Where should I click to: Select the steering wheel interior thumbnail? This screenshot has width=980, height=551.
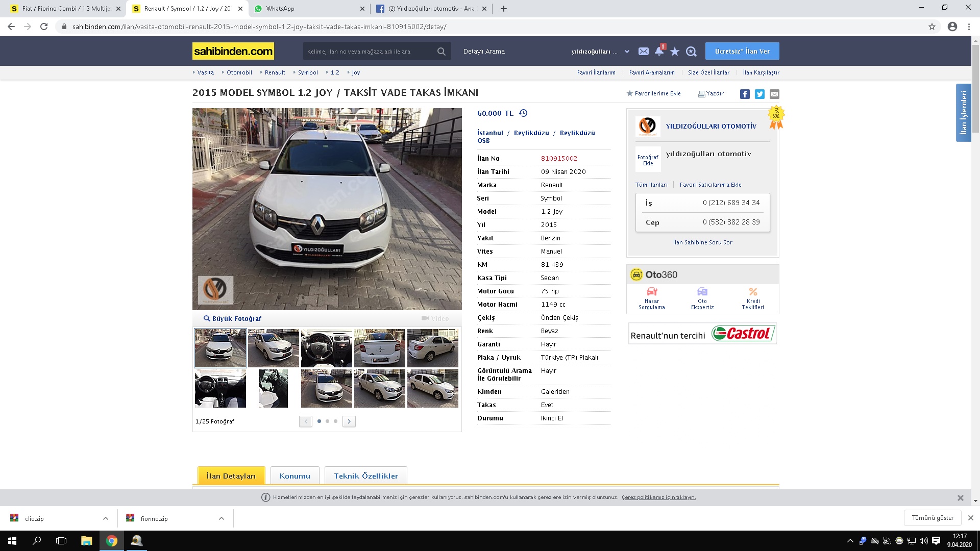327,348
